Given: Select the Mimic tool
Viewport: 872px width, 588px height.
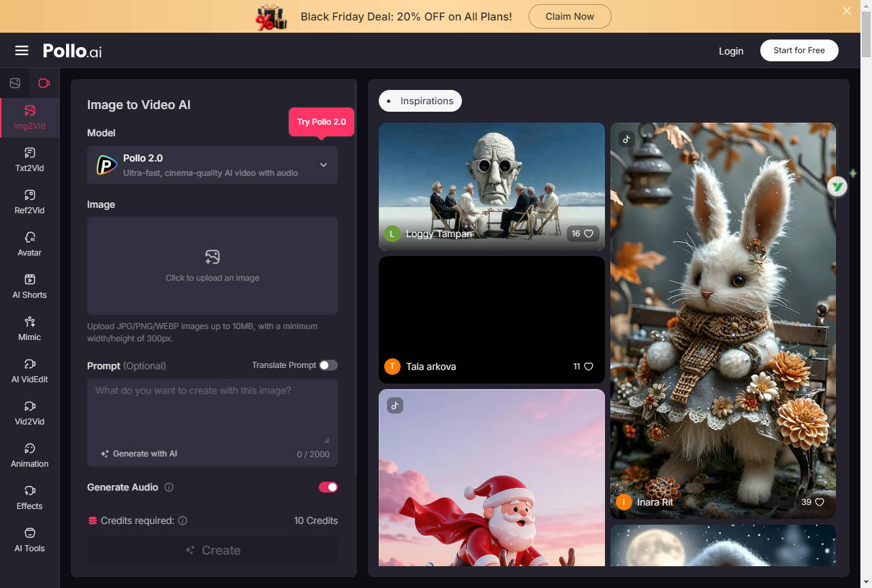Looking at the screenshot, I should pos(29,328).
